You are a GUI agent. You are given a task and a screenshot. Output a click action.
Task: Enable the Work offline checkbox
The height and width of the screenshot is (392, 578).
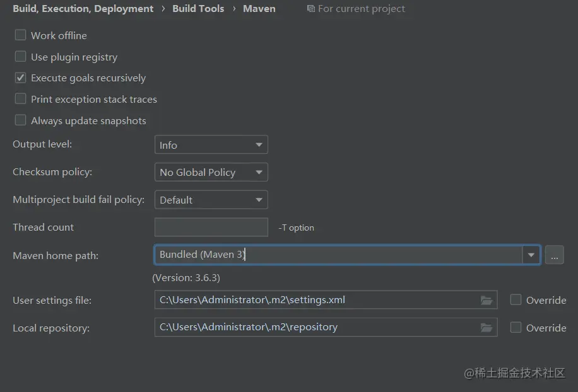point(21,35)
